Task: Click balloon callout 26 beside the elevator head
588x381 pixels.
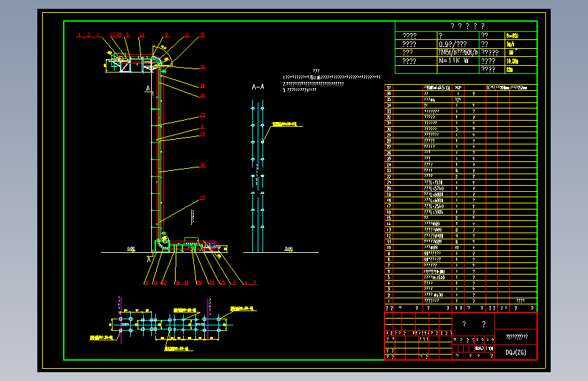Action: point(203,67)
